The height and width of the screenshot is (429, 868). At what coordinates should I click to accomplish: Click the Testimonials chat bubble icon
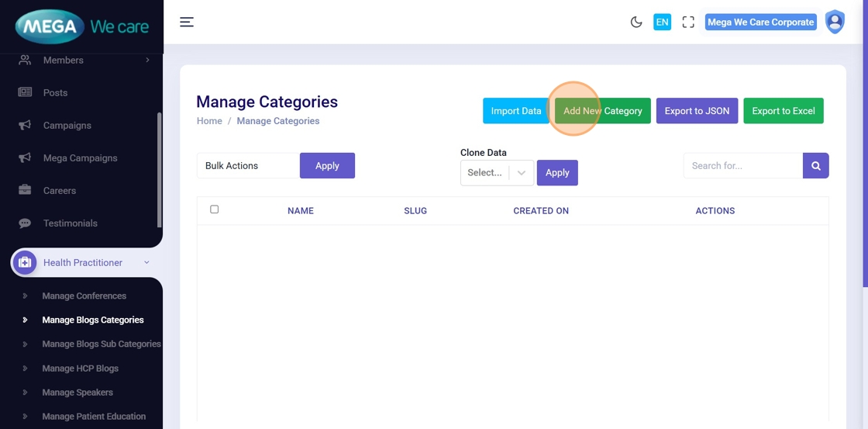click(25, 223)
